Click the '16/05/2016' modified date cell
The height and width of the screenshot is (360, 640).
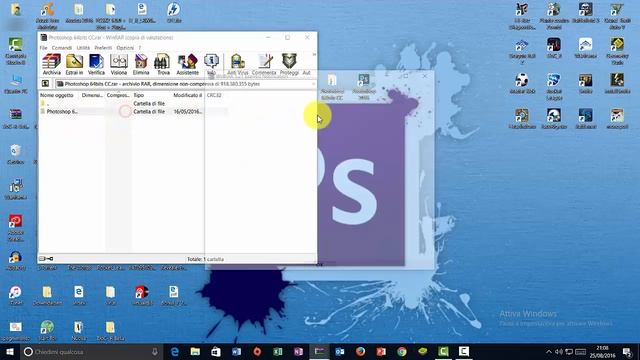tap(187, 111)
